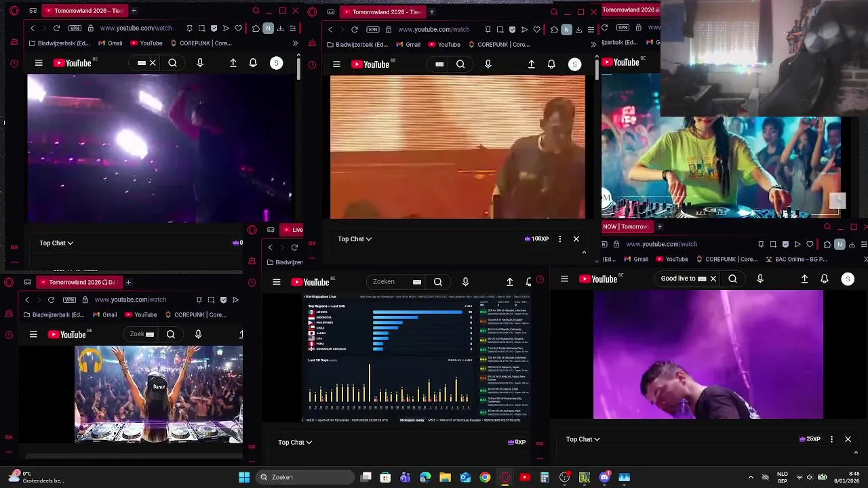Open Easy Setup menu in orange-lit DJ window toolbar
Viewport: 868px width, 488px height.
(591, 30)
